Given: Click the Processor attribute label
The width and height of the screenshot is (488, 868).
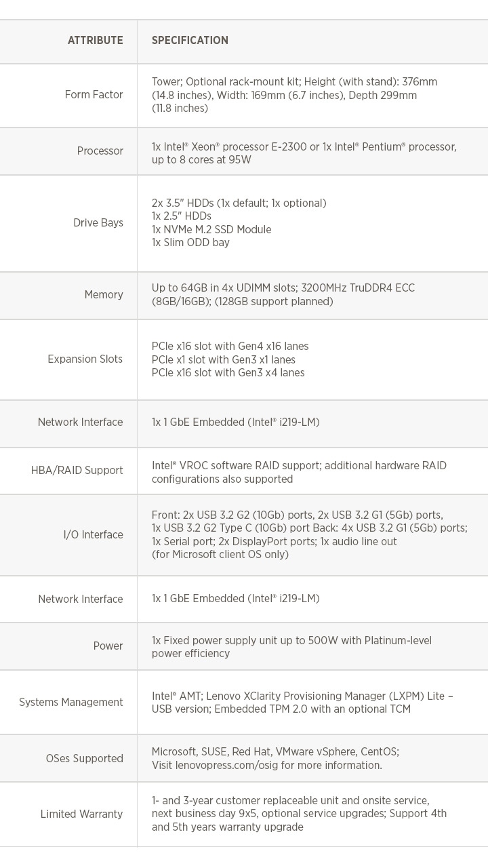Looking at the screenshot, I should [x=100, y=151].
